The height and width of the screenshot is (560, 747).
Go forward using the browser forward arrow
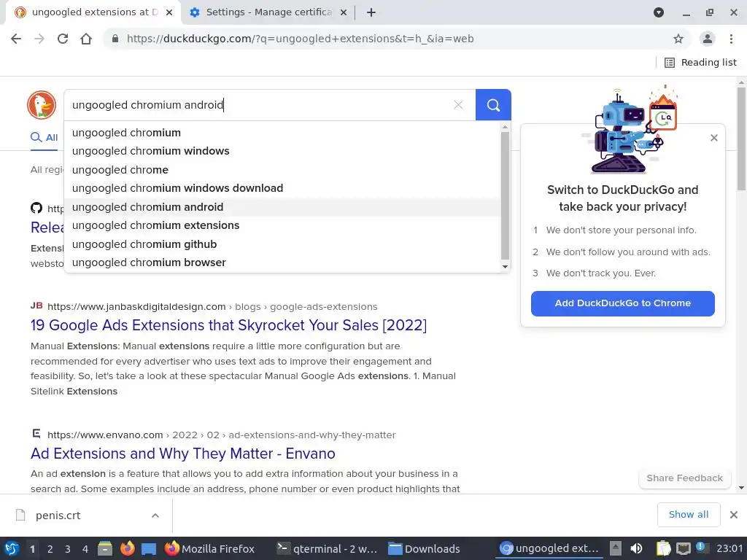39,39
